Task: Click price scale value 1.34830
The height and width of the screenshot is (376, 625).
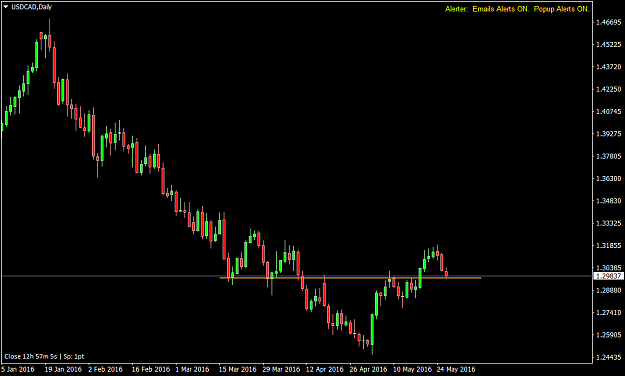Action: tap(608, 201)
